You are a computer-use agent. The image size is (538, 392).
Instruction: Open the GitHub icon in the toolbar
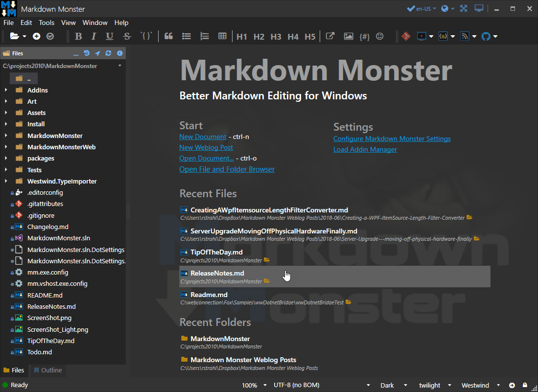point(485,36)
